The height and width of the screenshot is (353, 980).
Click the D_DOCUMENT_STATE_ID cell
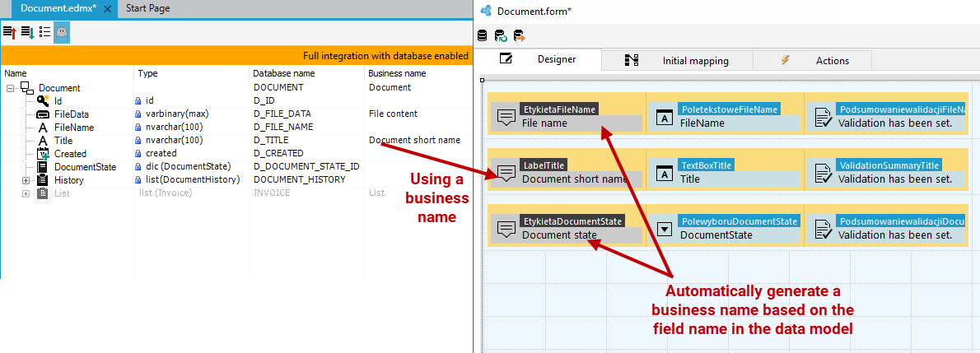(x=306, y=167)
